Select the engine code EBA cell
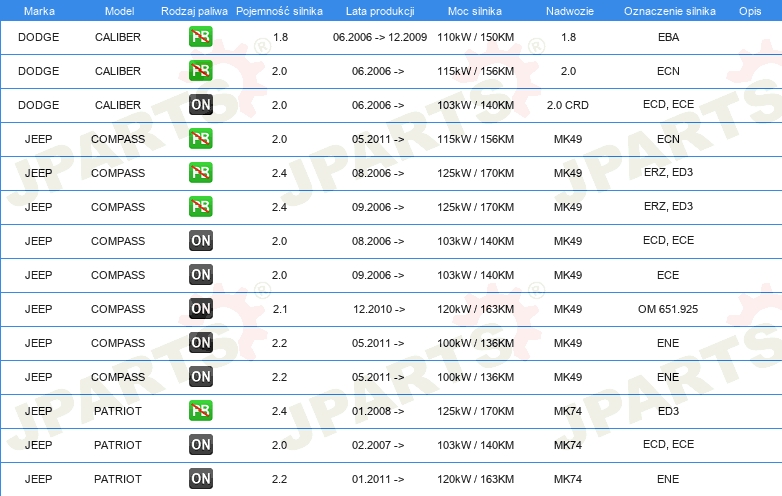 668,37
